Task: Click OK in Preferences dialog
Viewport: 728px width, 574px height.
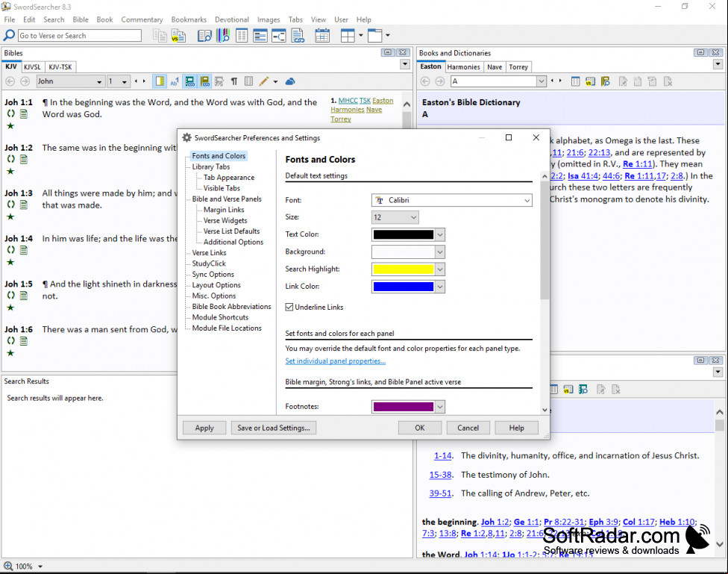Action: coord(420,428)
